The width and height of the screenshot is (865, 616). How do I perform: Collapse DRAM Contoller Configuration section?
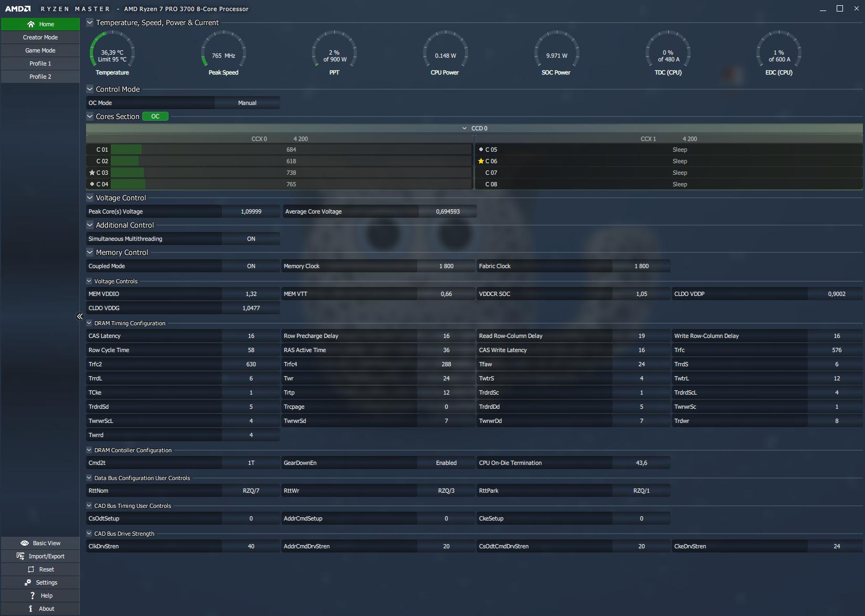point(89,450)
